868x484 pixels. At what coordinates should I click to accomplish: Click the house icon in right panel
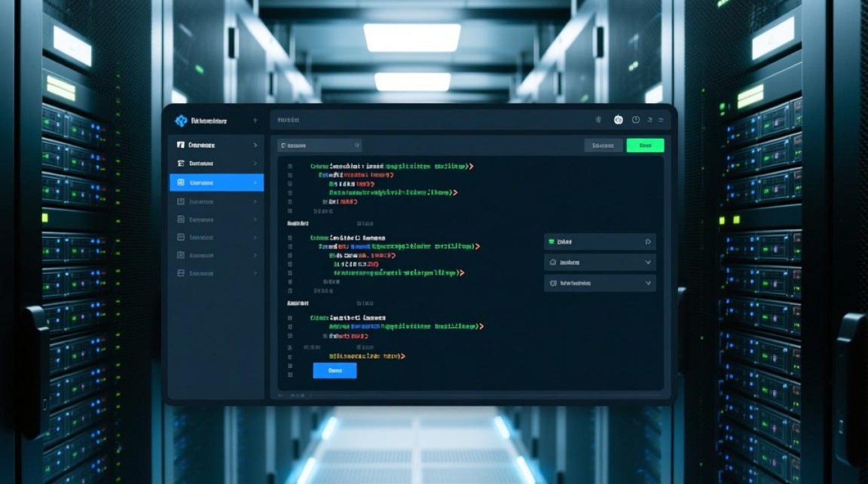[552, 263]
